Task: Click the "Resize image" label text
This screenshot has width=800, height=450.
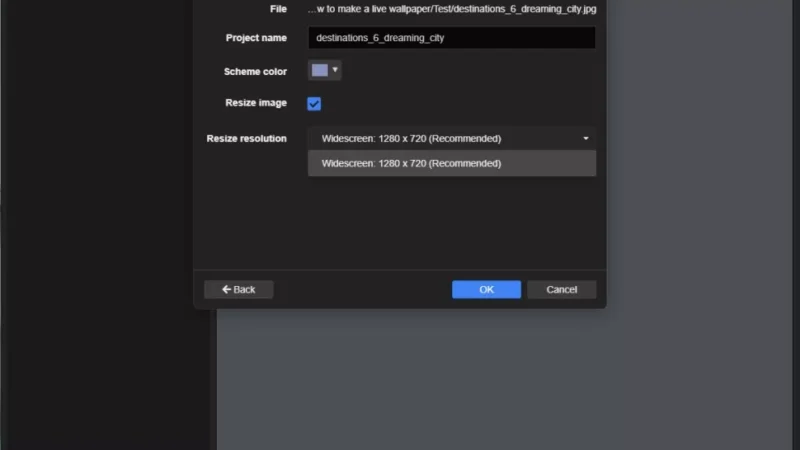Action: [256, 103]
